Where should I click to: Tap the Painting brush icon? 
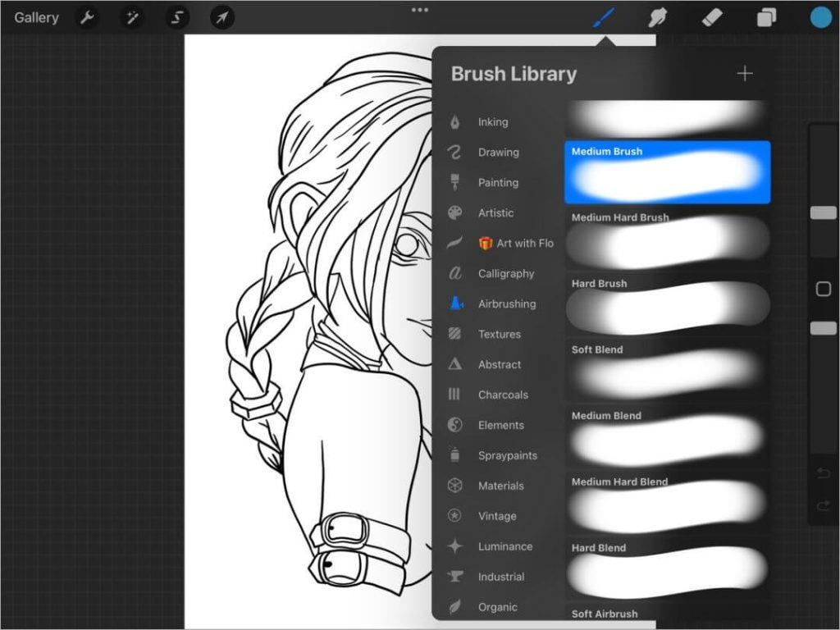tap(454, 182)
